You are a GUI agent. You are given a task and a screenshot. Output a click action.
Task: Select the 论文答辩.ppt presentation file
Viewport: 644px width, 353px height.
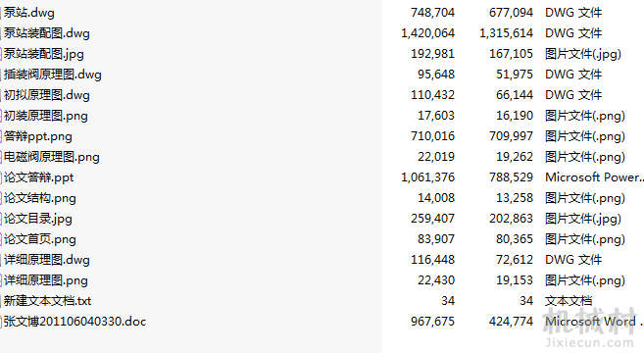[38, 177]
